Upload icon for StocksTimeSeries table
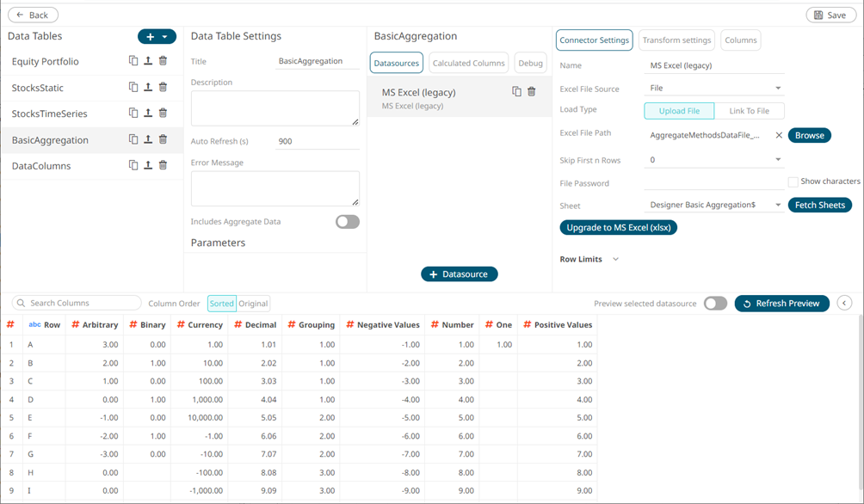The height and width of the screenshot is (504, 864). pos(148,113)
